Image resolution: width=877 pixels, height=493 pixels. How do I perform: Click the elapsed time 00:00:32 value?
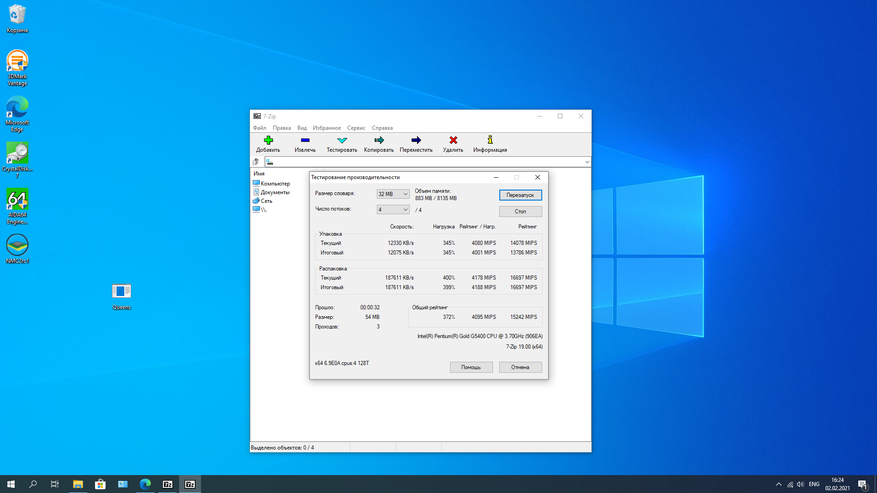(370, 308)
